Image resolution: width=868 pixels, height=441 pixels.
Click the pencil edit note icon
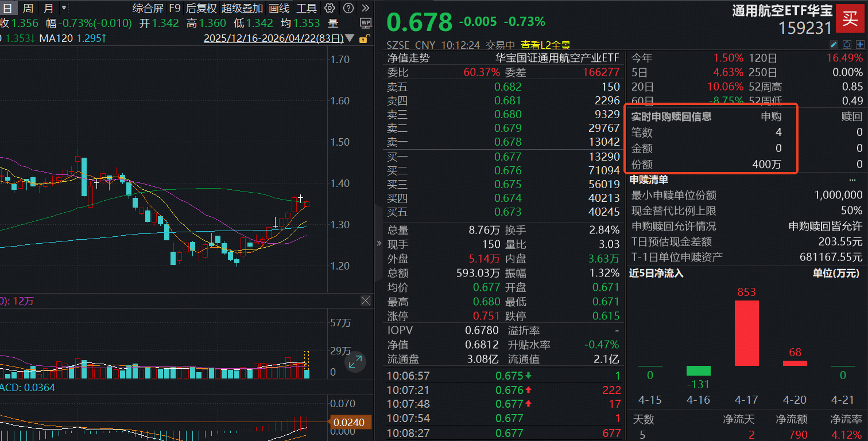coord(834,45)
